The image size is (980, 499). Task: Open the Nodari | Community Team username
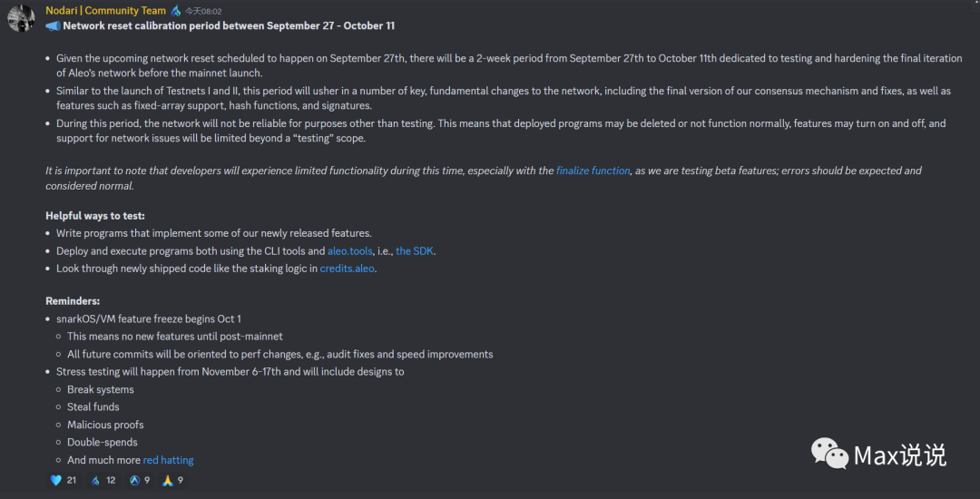(x=105, y=11)
